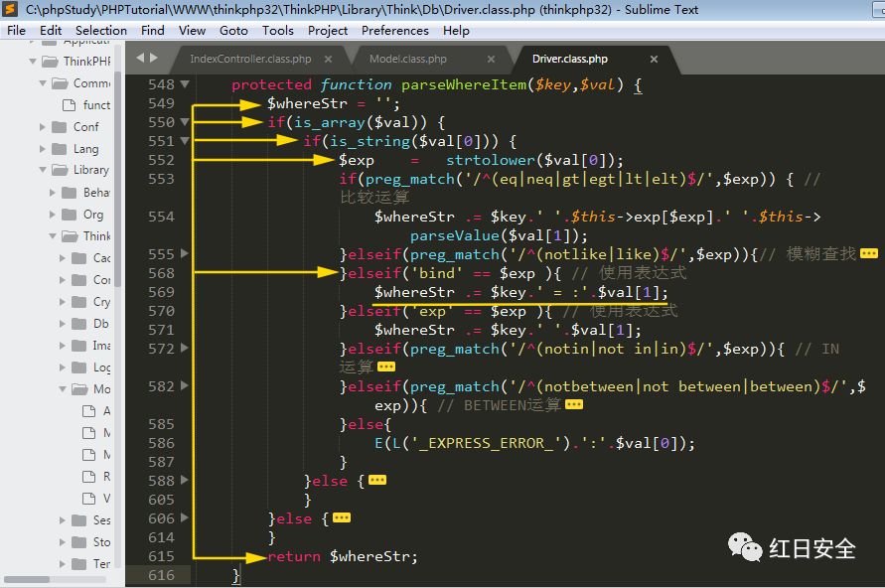Click the yellow fold marker on line 555

coord(869,254)
